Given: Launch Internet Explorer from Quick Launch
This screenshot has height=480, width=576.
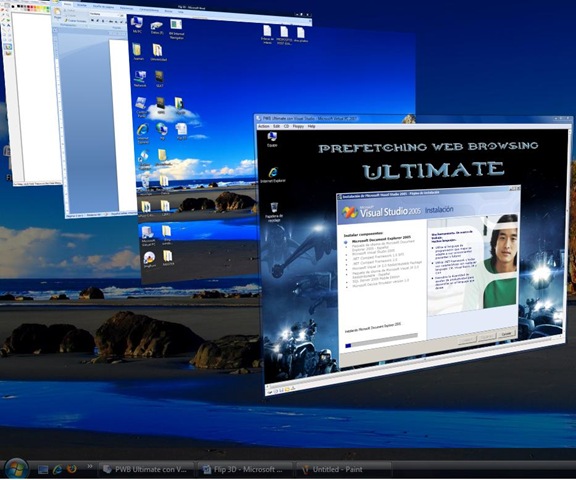Looking at the screenshot, I should pyautogui.click(x=57, y=469).
